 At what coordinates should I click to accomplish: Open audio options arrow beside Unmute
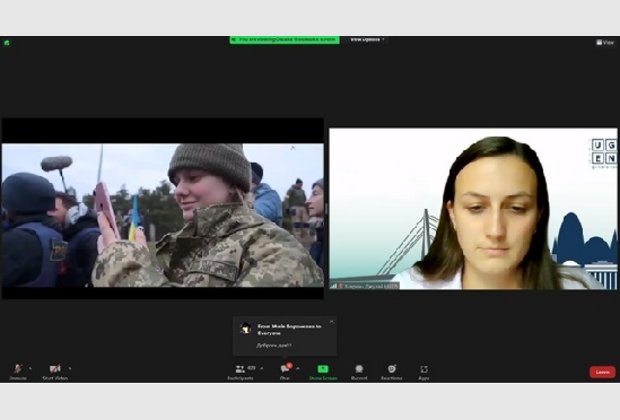point(30,368)
